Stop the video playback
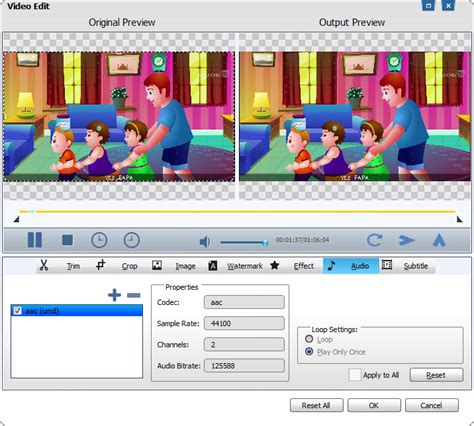This screenshot has height=426, width=474. tap(67, 240)
